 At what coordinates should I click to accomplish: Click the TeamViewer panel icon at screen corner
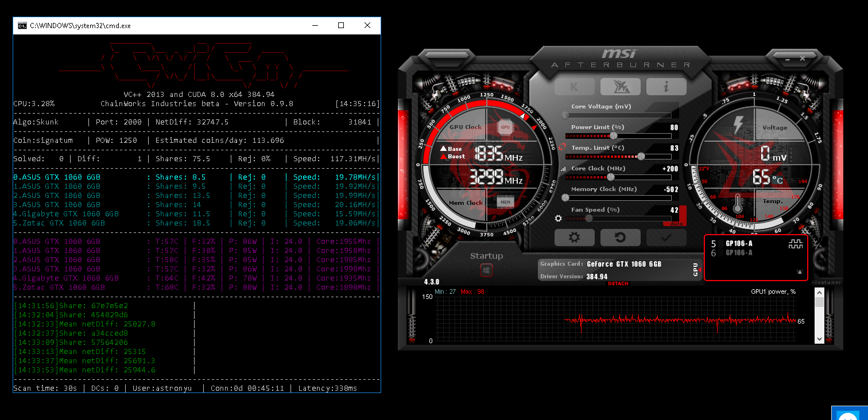848,415
